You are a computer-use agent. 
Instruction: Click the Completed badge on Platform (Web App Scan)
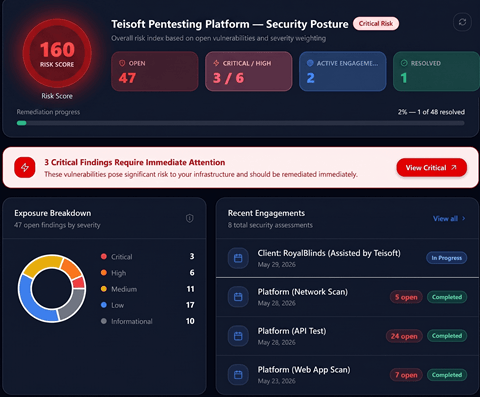[x=447, y=375]
